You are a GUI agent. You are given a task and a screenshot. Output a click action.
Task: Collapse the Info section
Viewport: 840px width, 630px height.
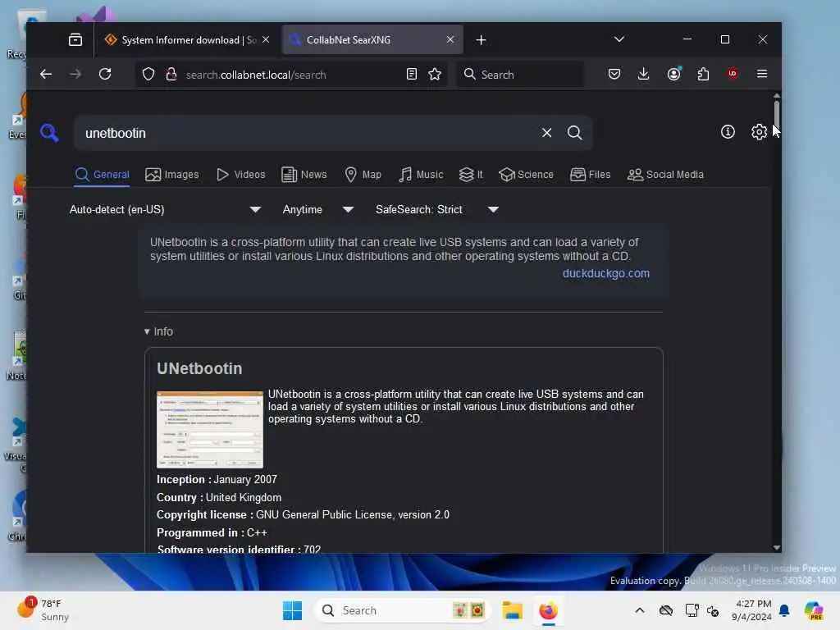158,331
